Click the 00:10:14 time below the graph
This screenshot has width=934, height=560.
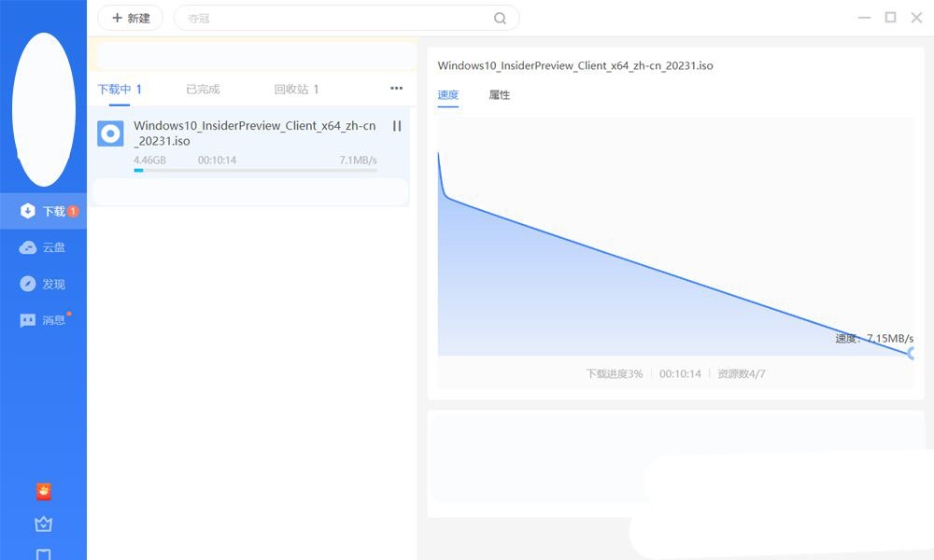tap(680, 373)
